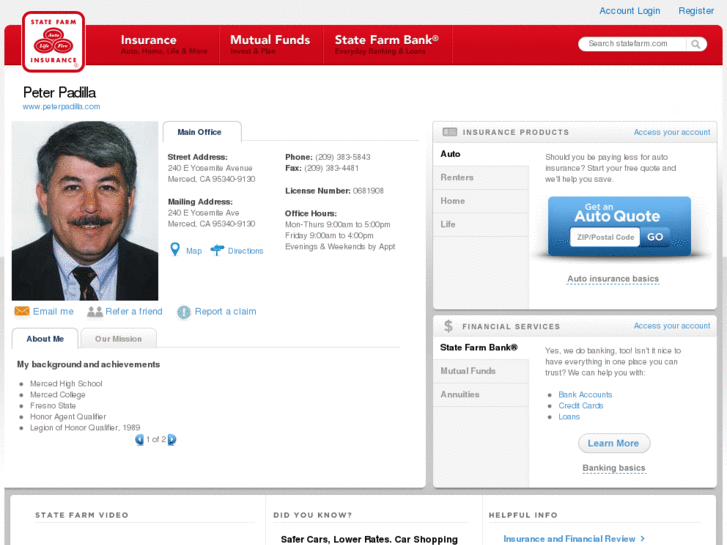This screenshot has width=727, height=545.
Task: Click the refer a friend people icon
Action: 95,312
